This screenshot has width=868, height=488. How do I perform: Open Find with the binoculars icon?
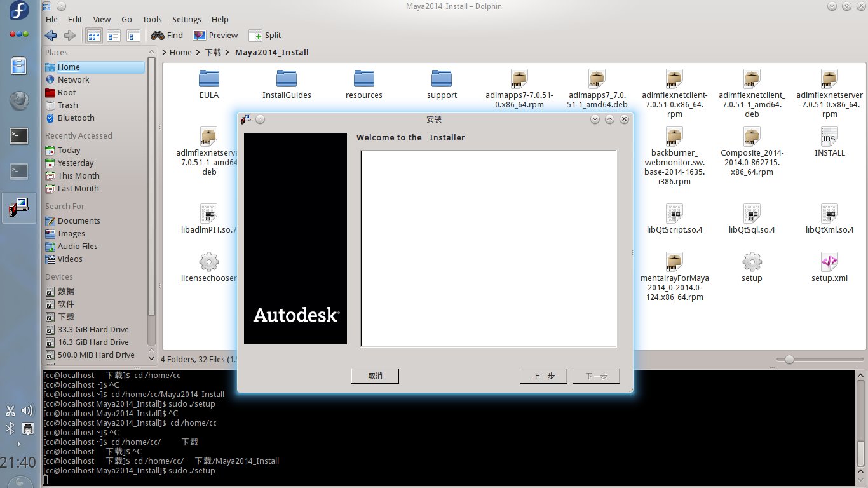point(166,36)
